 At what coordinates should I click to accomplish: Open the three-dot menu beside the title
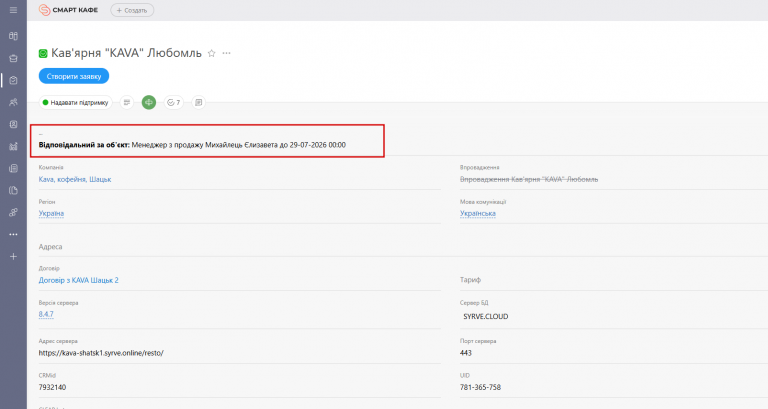[x=226, y=53]
